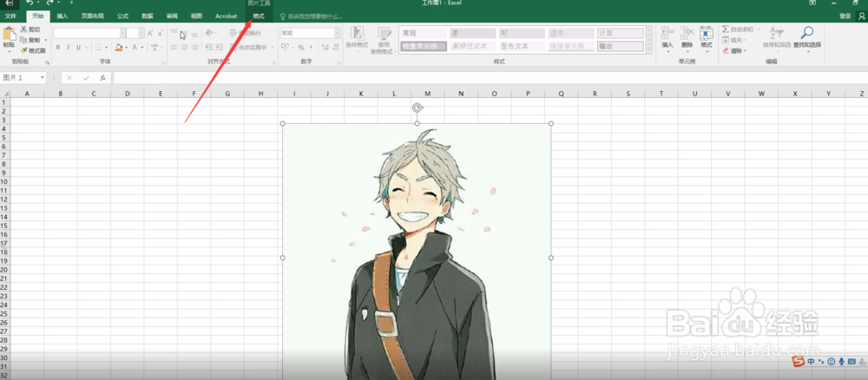Toggle align text right
Screen dimensions: 868x380
194,48
